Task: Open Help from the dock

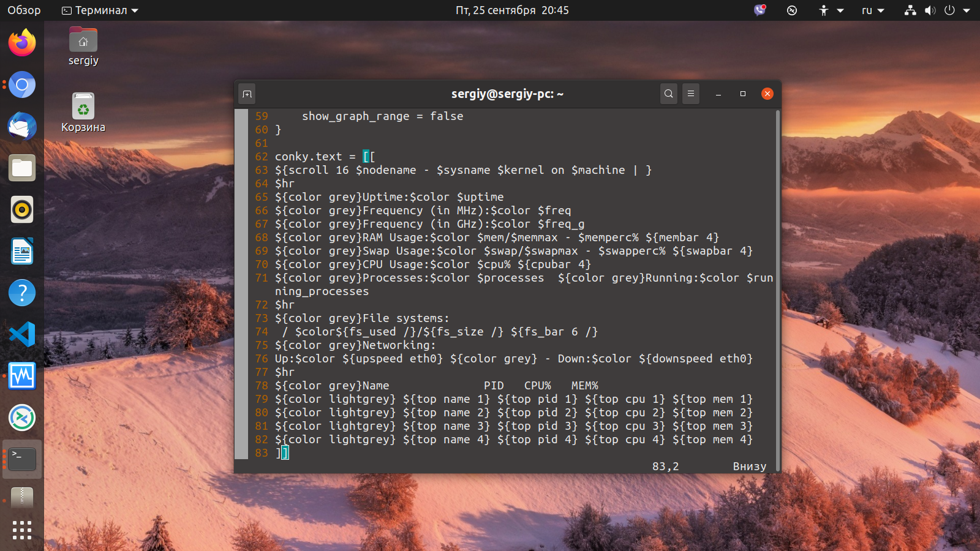Action: tap(22, 293)
